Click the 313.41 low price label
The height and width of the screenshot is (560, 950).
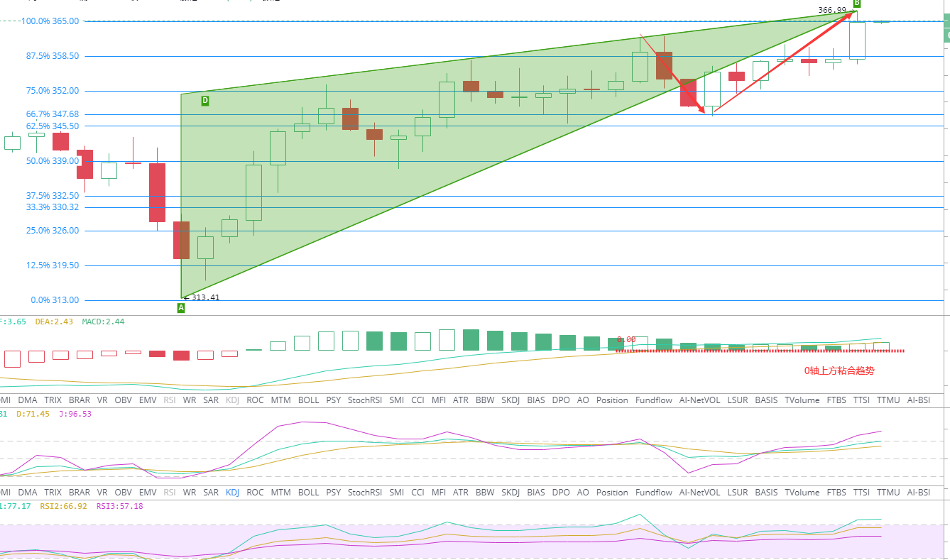tap(205, 297)
